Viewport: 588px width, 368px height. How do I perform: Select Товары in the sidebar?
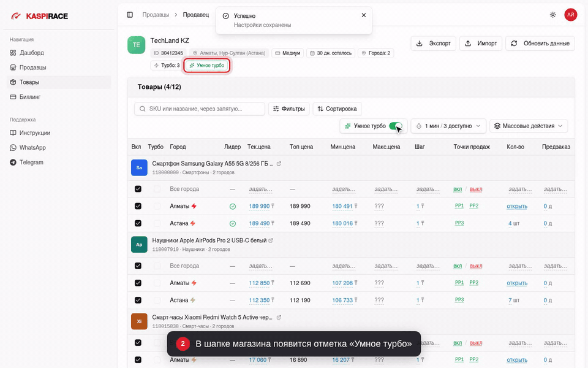(x=59, y=82)
